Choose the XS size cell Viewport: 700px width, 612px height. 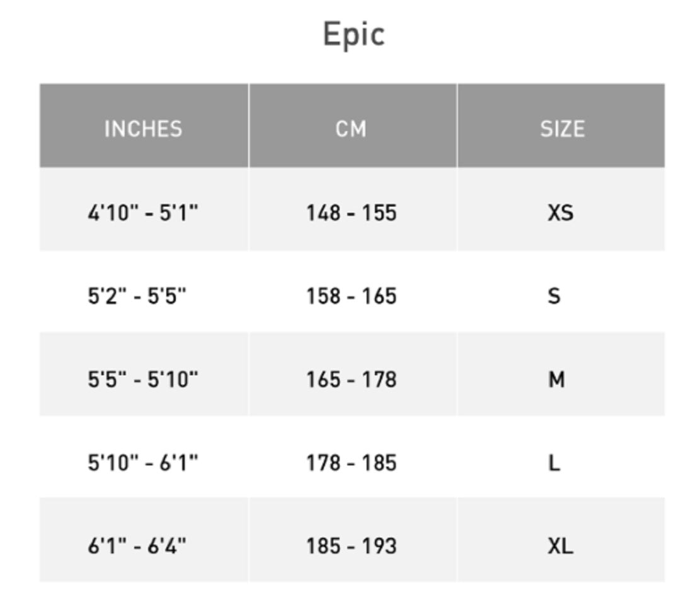560,213
